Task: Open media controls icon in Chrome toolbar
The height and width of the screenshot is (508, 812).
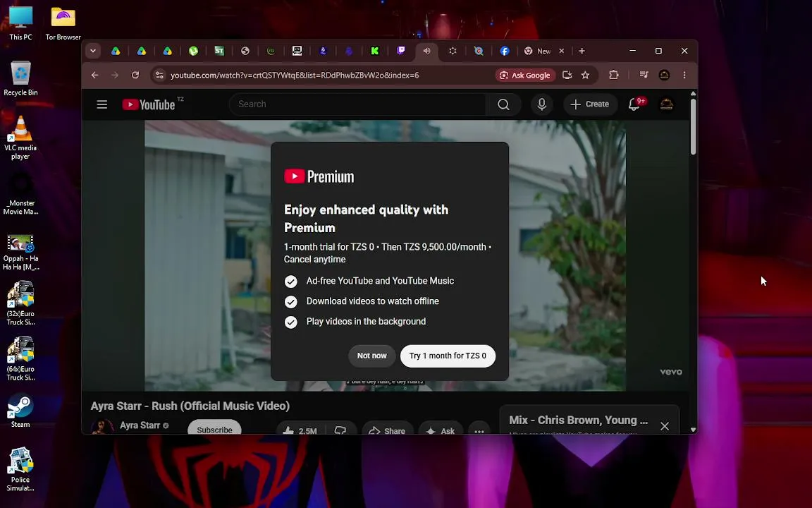Action: click(x=644, y=75)
